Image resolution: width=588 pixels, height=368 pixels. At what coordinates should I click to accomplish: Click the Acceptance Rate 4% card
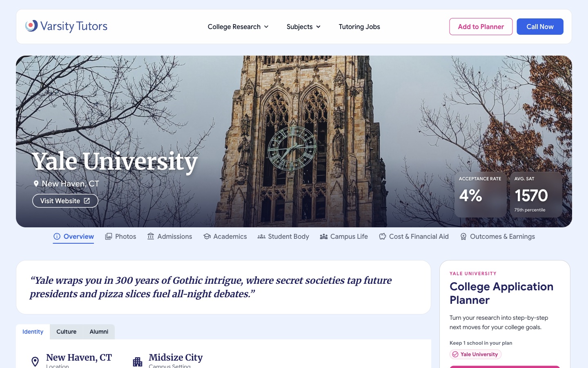(x=480, y=195)
